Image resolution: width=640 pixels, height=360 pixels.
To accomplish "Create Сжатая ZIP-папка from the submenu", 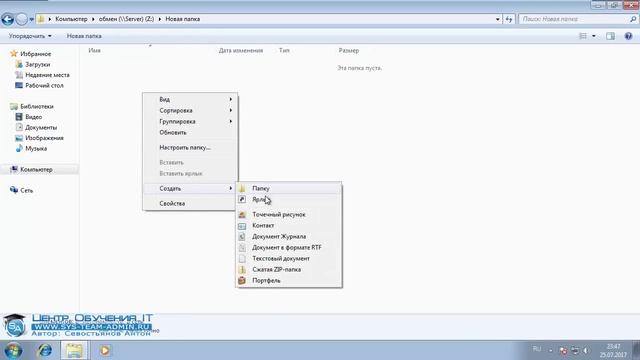I will (289, 270).
